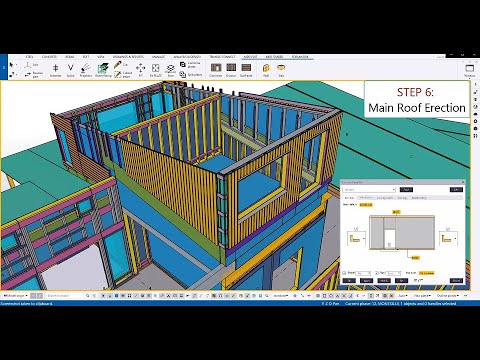480x360 pixels.
Task: Use the four-arrow Fit tool
Action: coord(140,68)
